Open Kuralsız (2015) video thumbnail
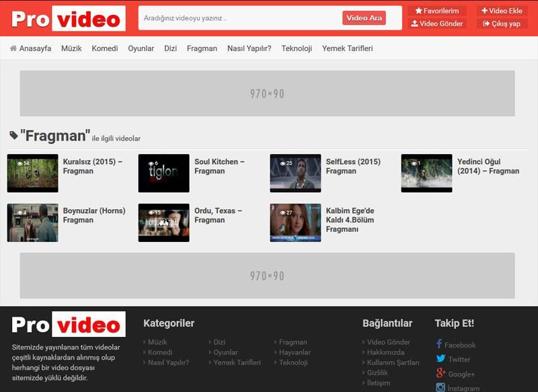538x392 pixels. (32, 173)
